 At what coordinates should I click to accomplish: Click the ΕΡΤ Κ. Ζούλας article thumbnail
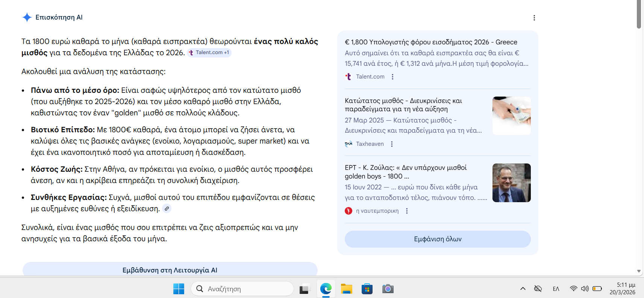[x=511, y=183]
